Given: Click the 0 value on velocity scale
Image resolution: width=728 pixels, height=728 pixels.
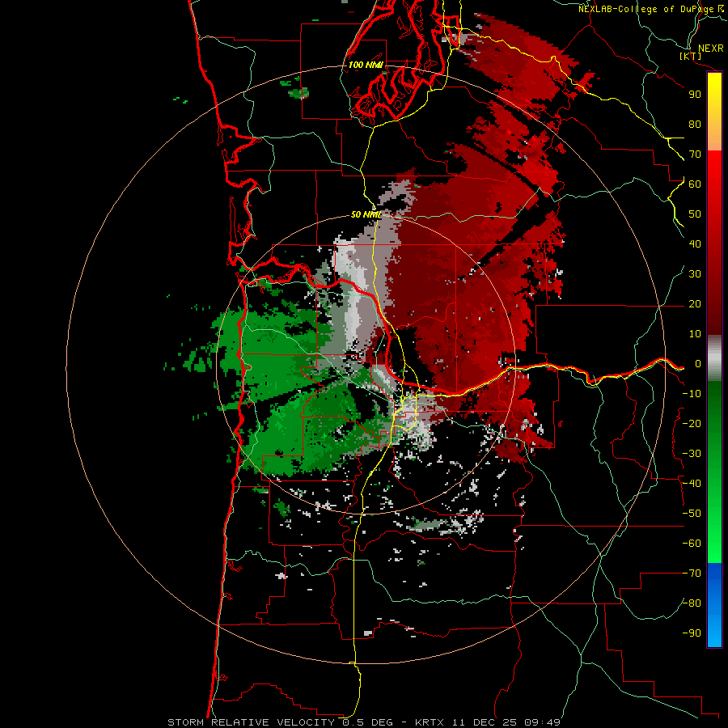Looking at the screenshot, I should tap(698, 364).
